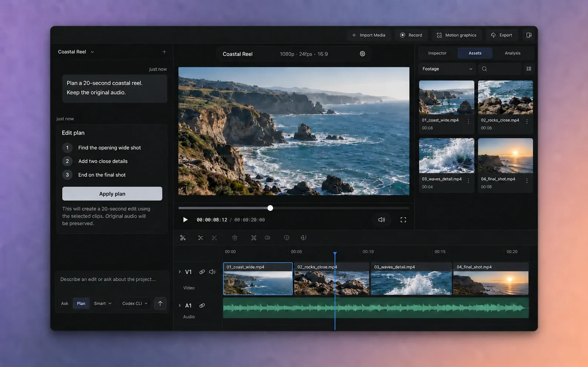Toggle link on V1 video track
The image size is (588, 367).
pyautogui.click(x=202, y=272)
